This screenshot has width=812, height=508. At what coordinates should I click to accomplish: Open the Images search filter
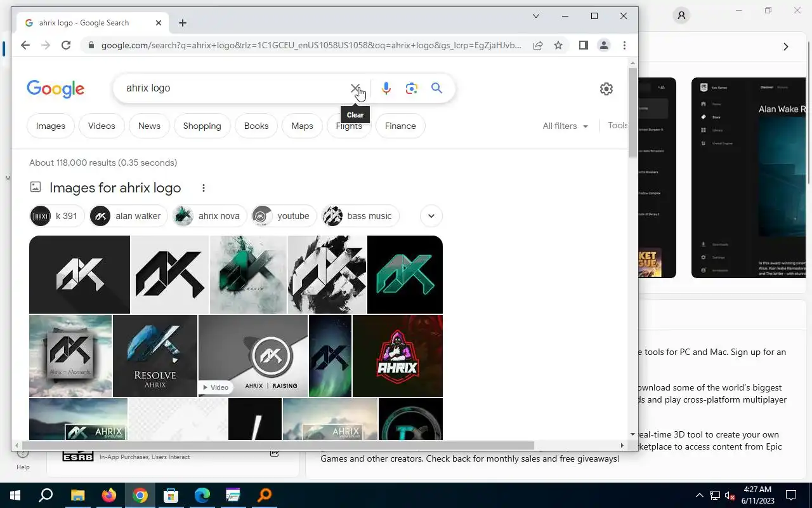(x=51, y=126)
